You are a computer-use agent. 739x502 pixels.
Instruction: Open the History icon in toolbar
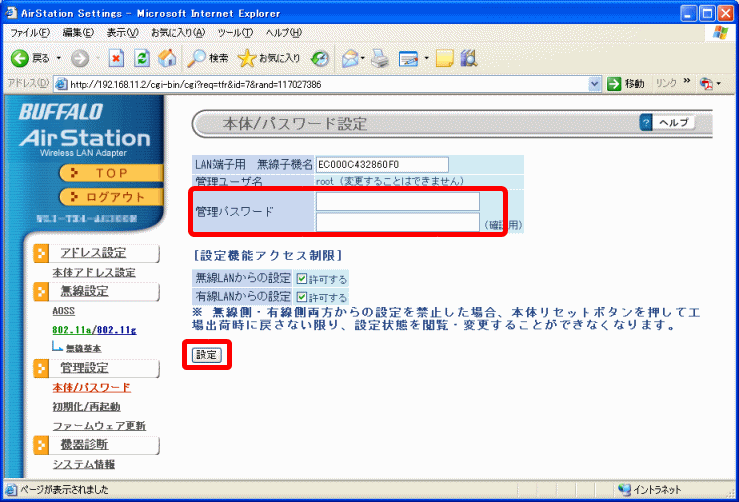[x=320, y=58]
